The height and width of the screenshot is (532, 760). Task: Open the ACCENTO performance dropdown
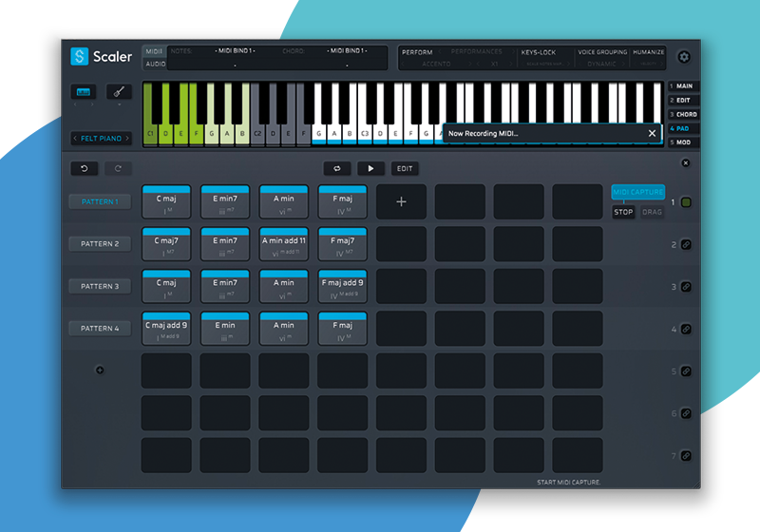[x=436, y=64]
